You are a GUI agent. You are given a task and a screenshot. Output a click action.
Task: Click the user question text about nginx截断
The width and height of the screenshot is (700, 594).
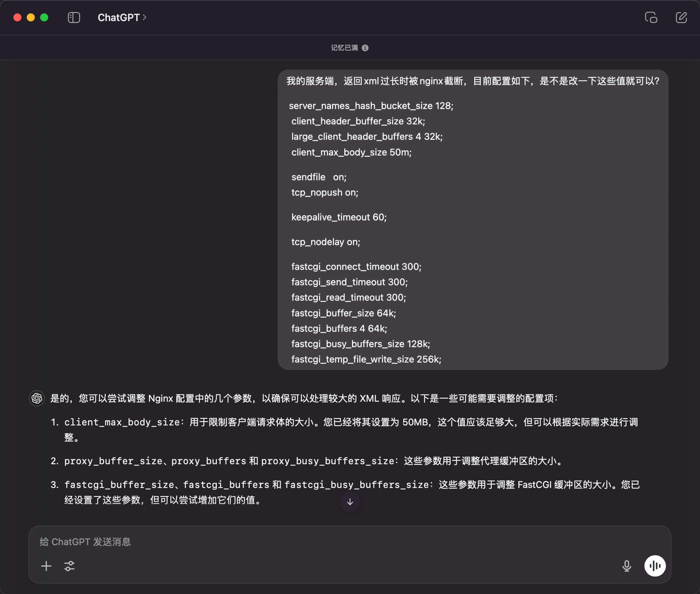(x=472, y=81)
